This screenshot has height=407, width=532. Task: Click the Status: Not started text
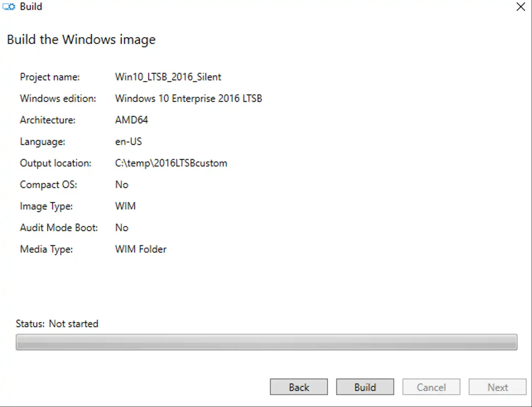tap(57, 324)
